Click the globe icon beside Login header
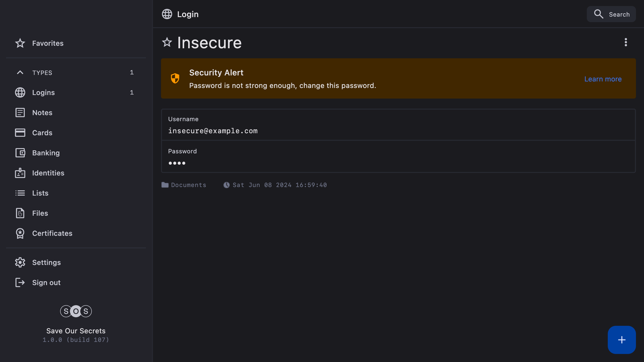 167,14
